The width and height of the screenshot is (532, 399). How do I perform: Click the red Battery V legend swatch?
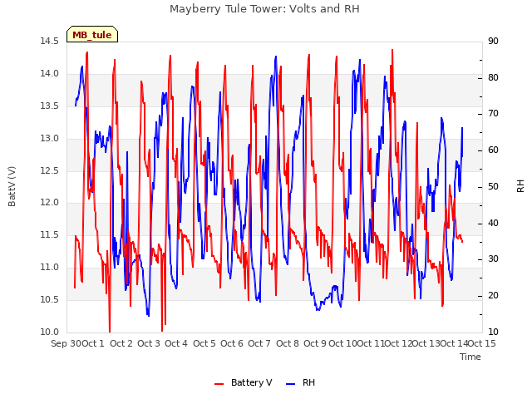[219, 384]
